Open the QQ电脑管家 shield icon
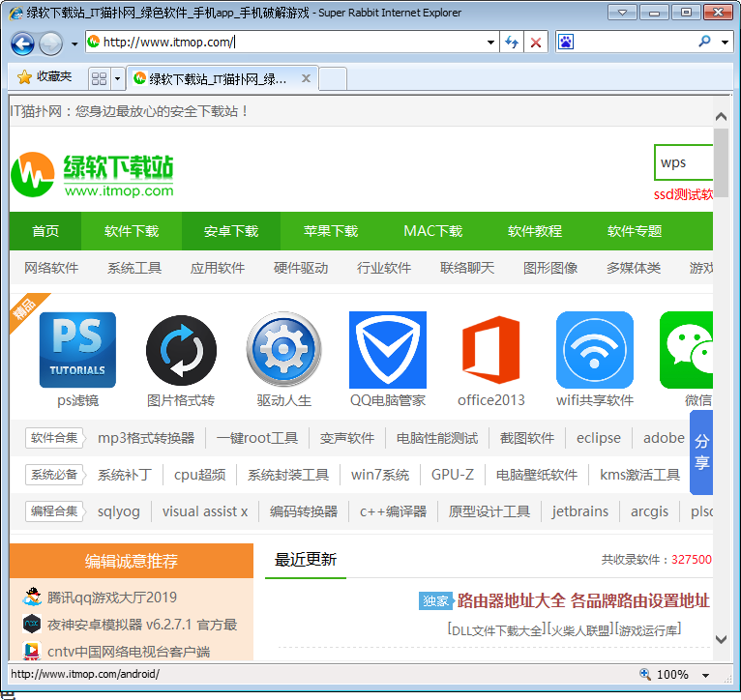 coord(387,350)
